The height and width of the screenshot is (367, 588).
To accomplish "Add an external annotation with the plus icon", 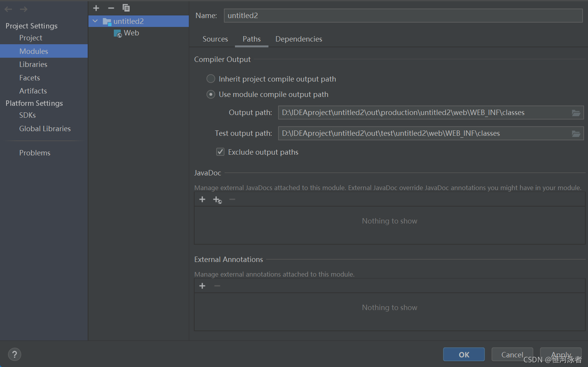I will click(x=202, y=286).
